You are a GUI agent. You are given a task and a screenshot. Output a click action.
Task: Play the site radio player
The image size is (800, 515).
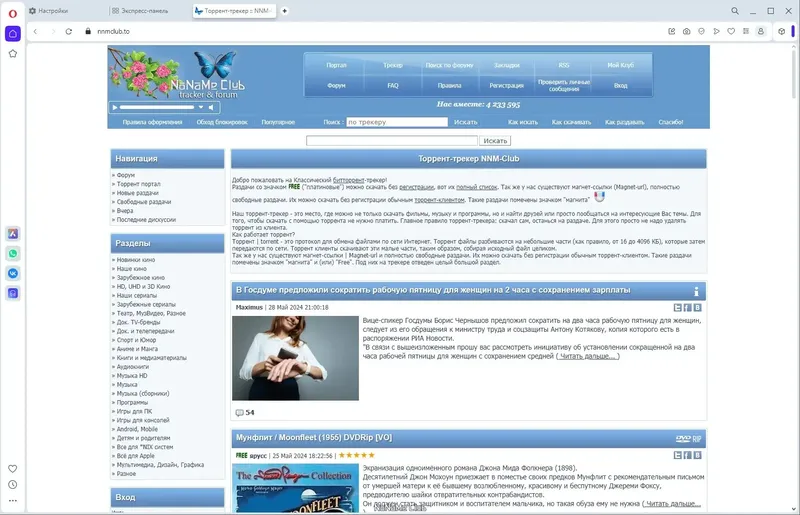115,107
